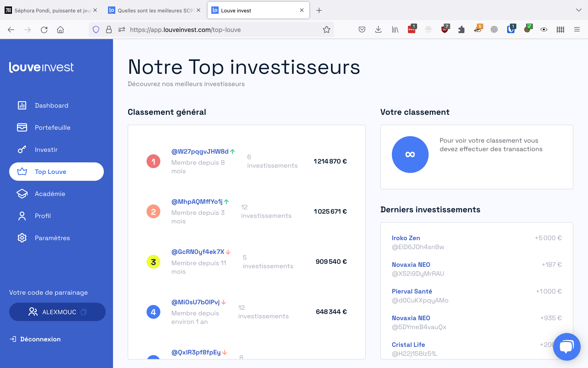Open Cristal Life investment link
The height and width of the screenshot is (368, 588).
coord(408,345)
